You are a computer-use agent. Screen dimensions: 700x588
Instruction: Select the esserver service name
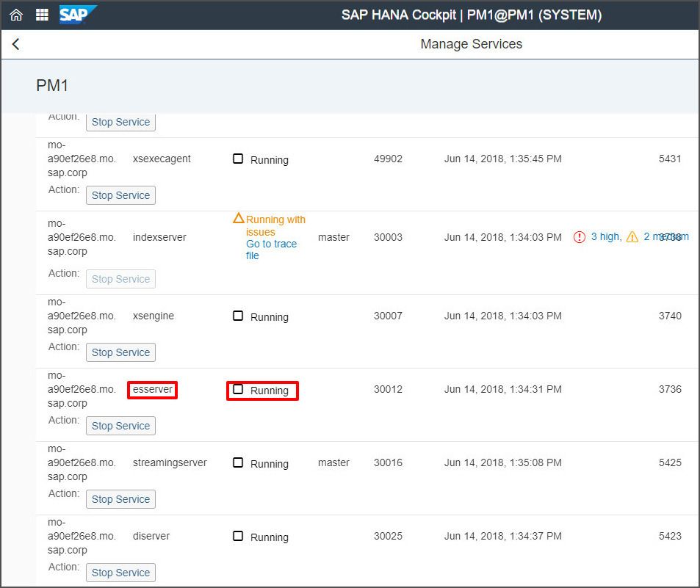click(152, 390)
